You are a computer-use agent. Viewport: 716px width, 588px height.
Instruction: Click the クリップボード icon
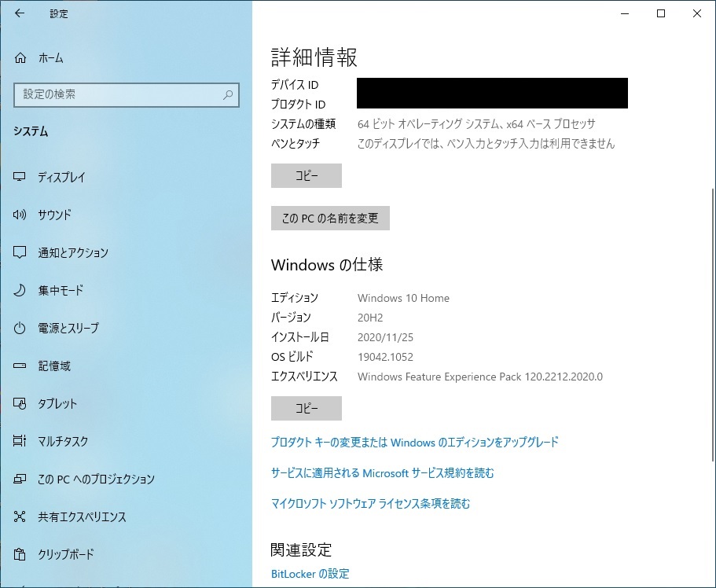pyautogui.click(x=19, y=554)
